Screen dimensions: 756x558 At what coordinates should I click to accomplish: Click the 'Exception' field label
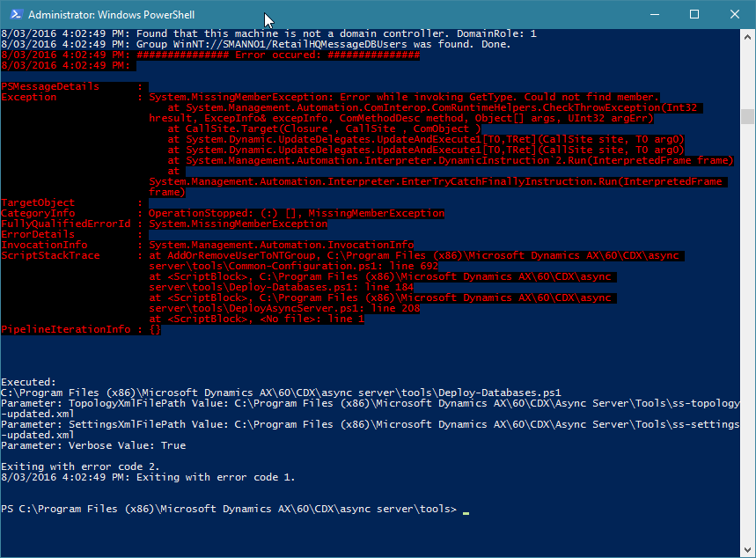[29, 98]
